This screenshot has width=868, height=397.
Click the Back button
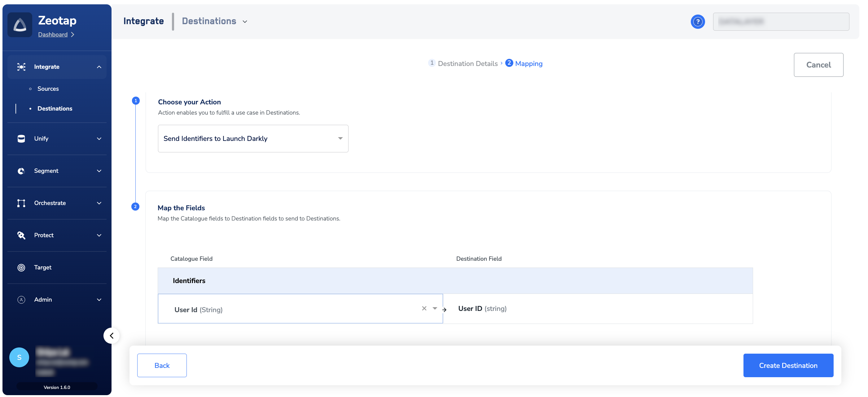162,365
